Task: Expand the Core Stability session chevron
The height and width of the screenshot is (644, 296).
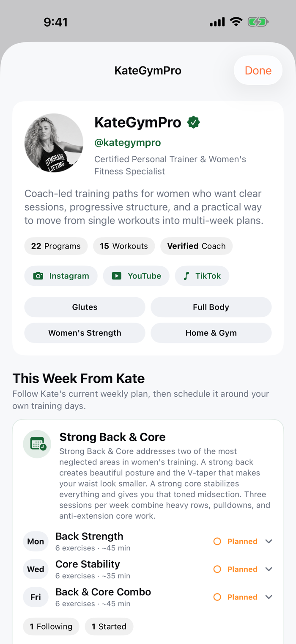Action: [269, 569]
